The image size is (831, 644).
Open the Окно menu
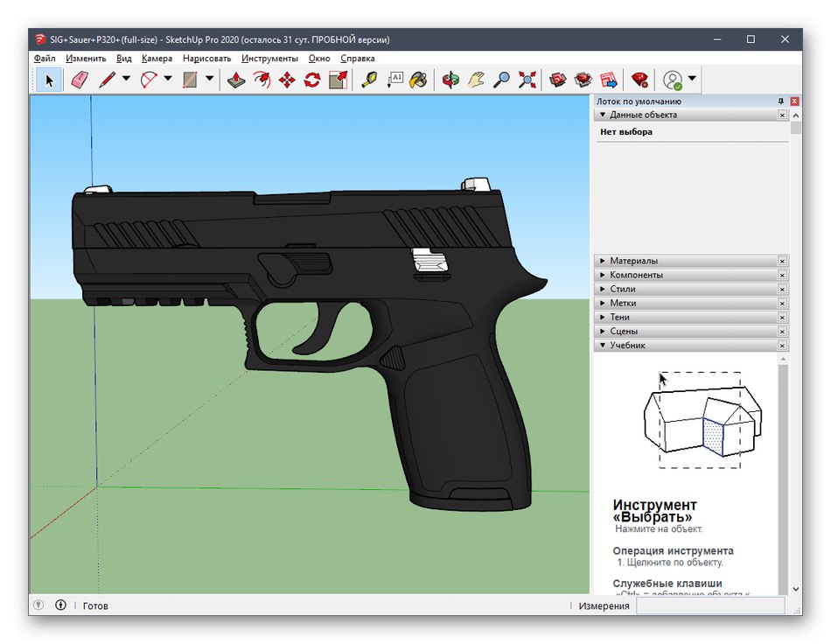[x=319, y=59]
